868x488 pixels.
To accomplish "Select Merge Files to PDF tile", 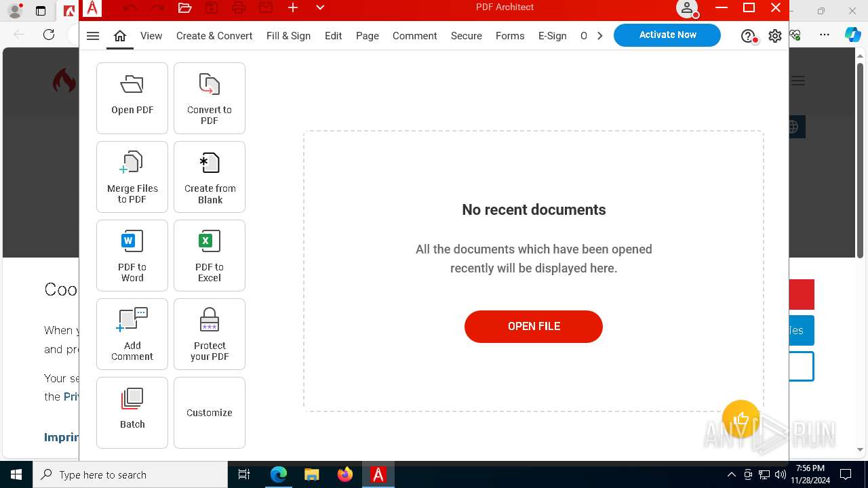I will [132, 177].
